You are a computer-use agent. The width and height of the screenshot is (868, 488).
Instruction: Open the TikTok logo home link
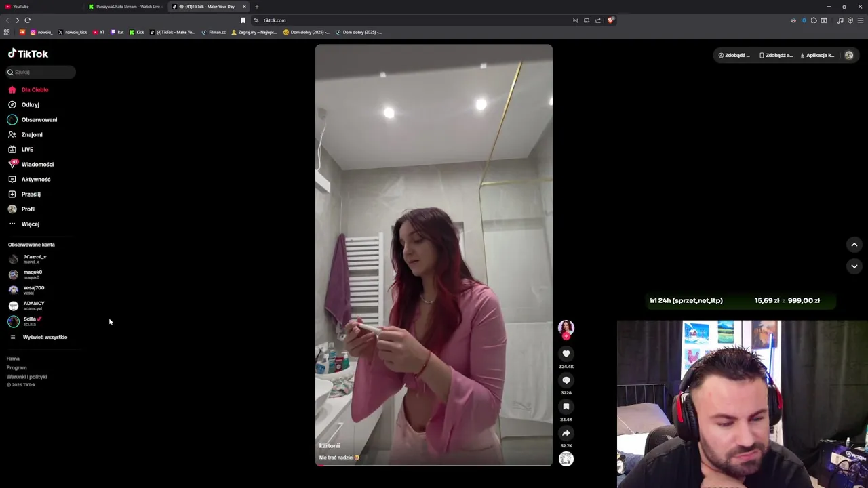point(28,54)
